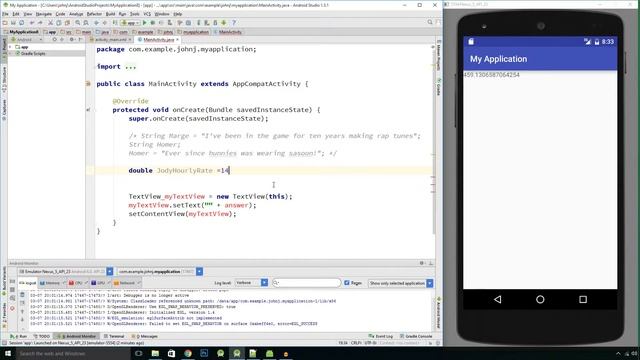Click the Project panel hide icon
The image size is (640, 360).
[x=80, y=40]
